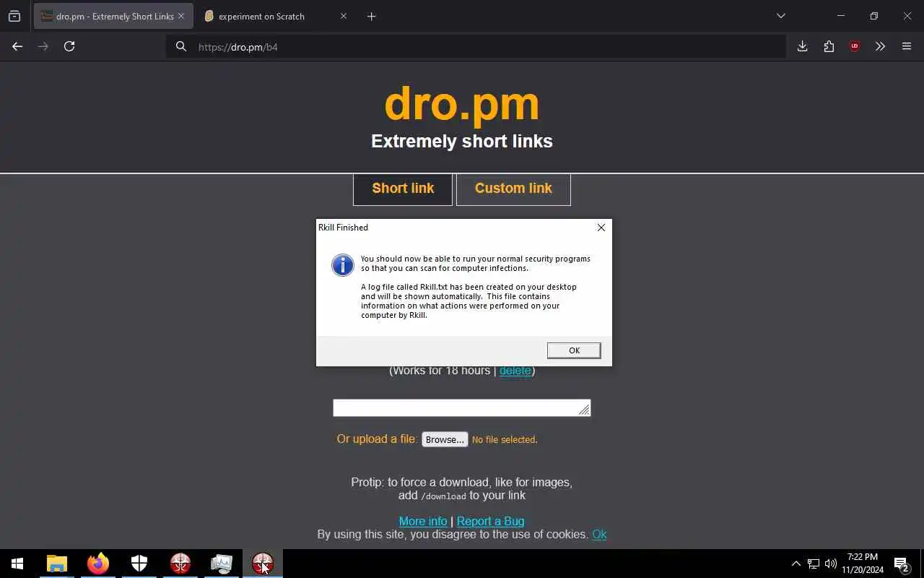Reload the current page
Image resolution: width=924 pixels, height=578 pixels.
point(69,46)
